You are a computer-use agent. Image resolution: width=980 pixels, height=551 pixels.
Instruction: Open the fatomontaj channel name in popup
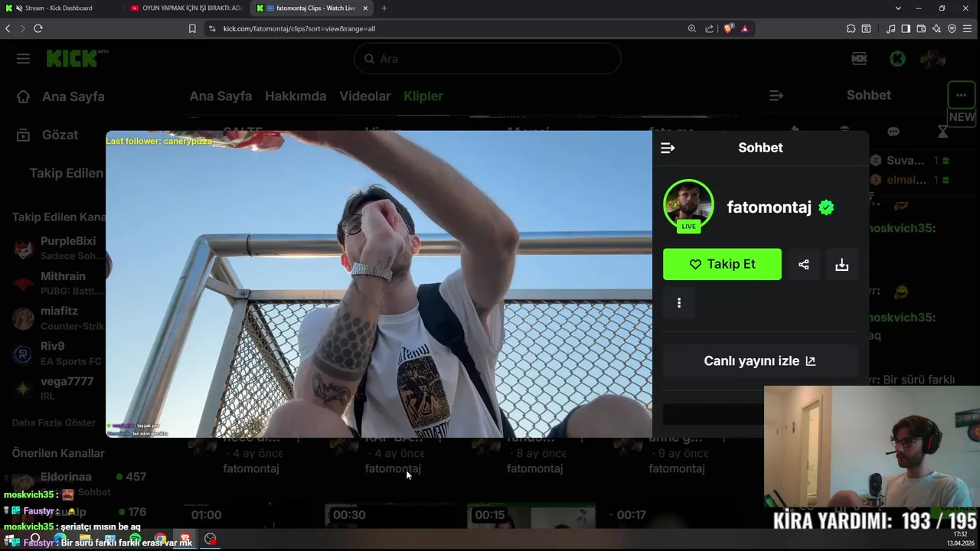[x=769, y=207]
